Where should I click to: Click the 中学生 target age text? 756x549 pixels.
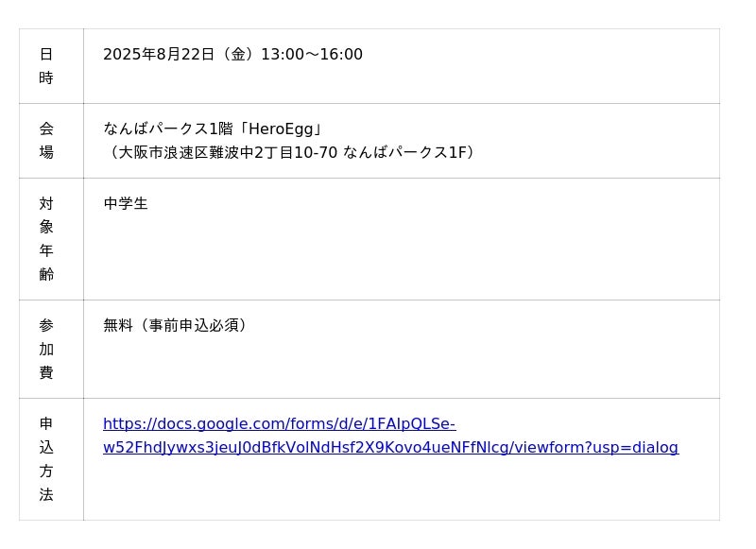pyautogui.click(x=126, y=204)
